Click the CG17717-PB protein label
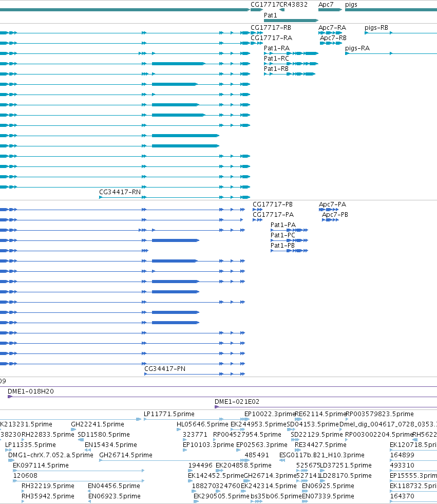This screenshot has width=437, height=504. [x=273, y=204]
